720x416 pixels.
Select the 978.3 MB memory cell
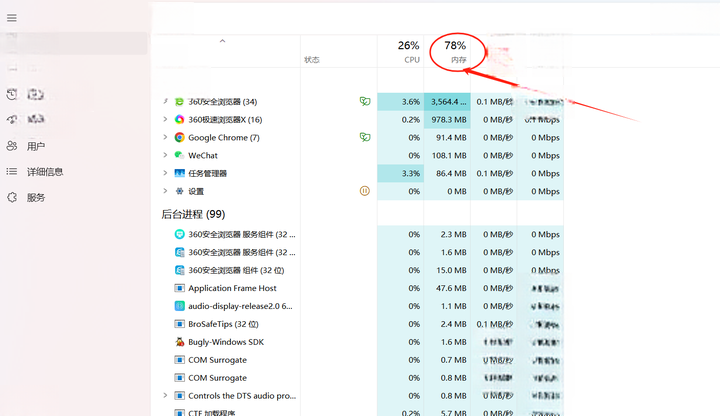coord(447,119)
